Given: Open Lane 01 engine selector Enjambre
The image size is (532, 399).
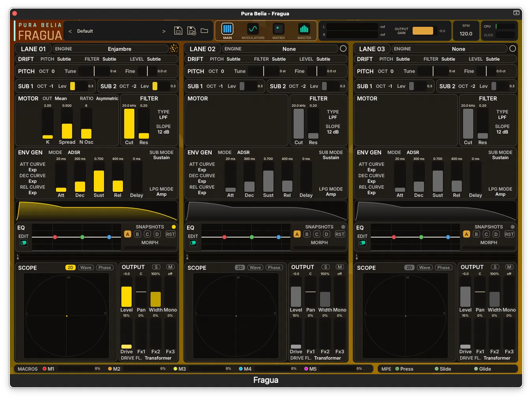Looking at the screenshot, I should tap(111, 49).
